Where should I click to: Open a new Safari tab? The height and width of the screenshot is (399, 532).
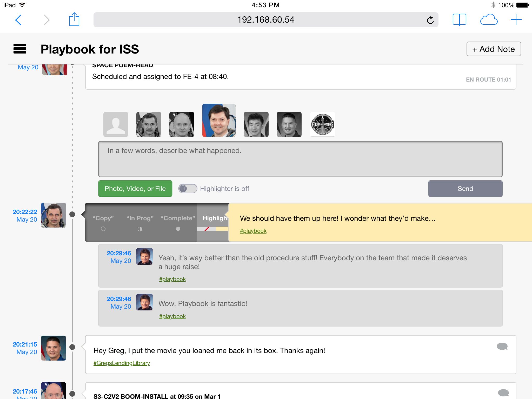pyautogui.click(x=516, y=20)
